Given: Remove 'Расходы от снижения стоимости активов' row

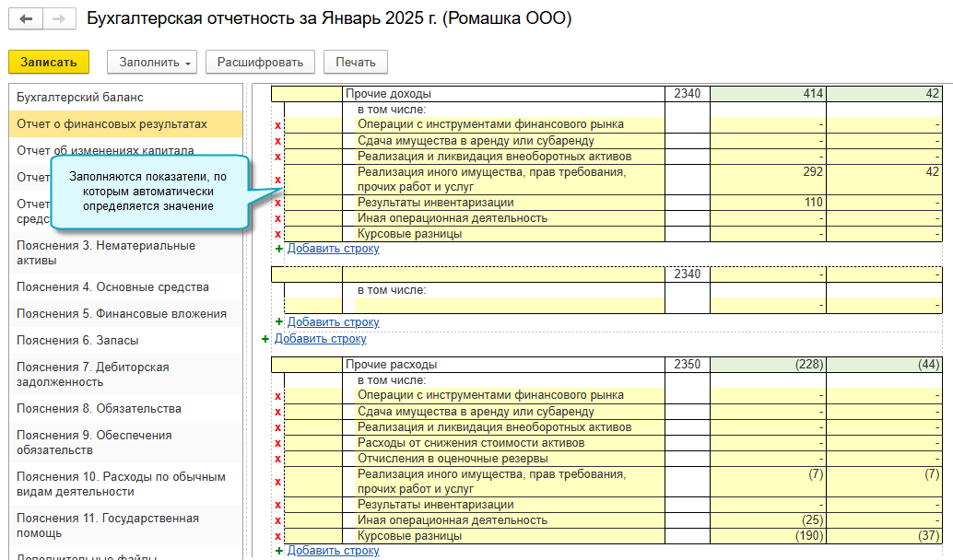Looking at the screenshot, I should tap(277, 443).
